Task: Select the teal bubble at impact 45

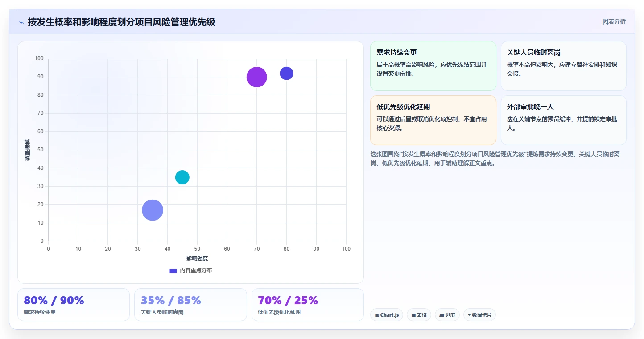Action: click(182, 177)
